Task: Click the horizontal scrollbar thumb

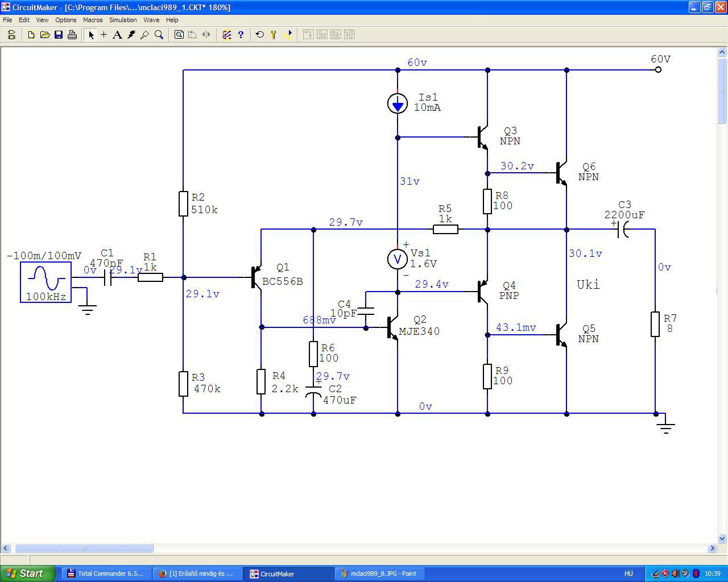Action: pos(84,548)
